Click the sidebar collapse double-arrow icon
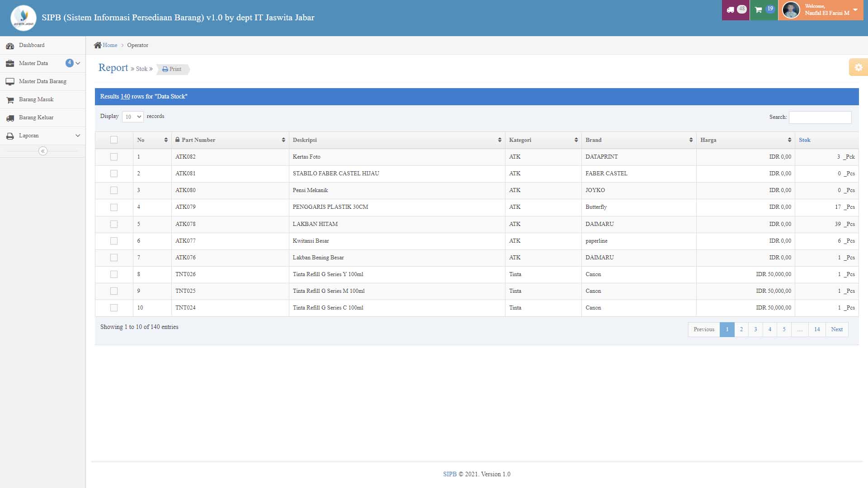Viewport: 868px width, 488px height. 43,151
